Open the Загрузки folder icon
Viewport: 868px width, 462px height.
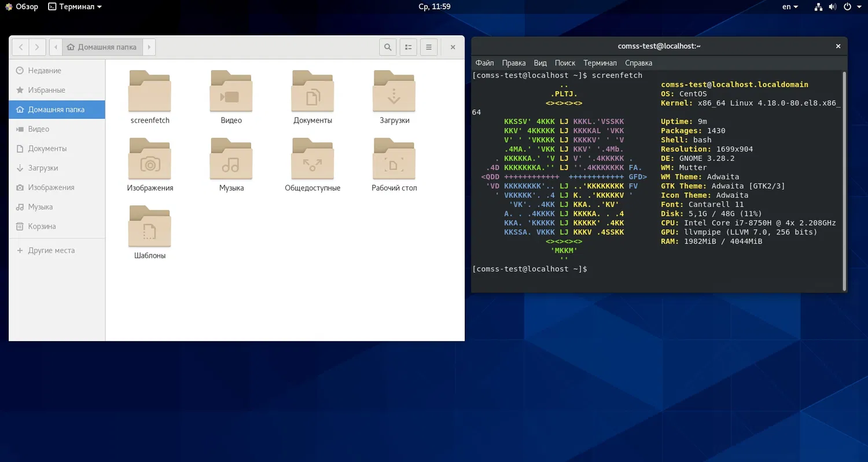point(394,91)
